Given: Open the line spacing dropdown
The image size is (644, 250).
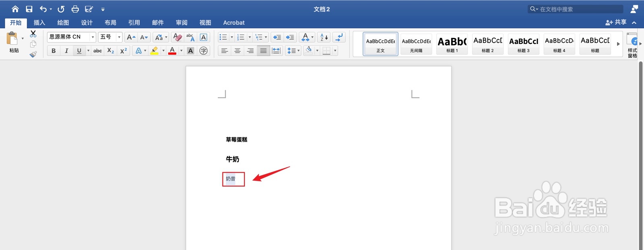Looking at the screenshot, I should coord(293,51).
